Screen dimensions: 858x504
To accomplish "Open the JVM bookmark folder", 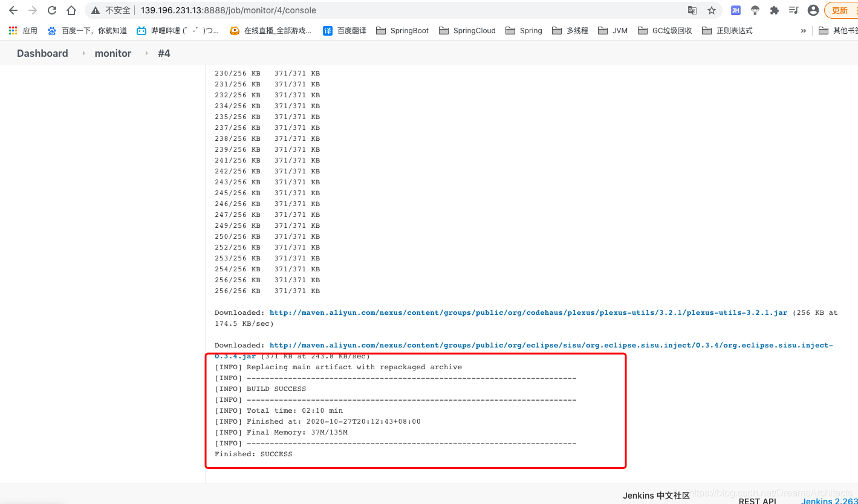I will click(x=613, y=30).
